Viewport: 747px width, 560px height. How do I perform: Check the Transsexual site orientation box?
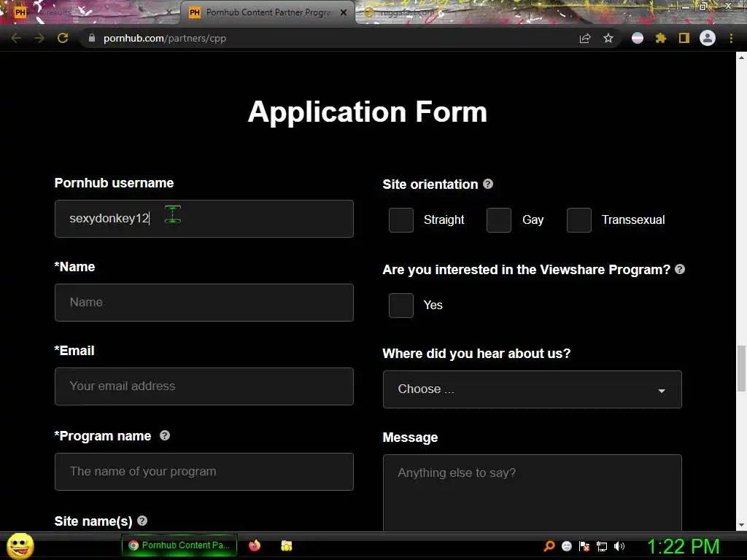coord(579,220)
